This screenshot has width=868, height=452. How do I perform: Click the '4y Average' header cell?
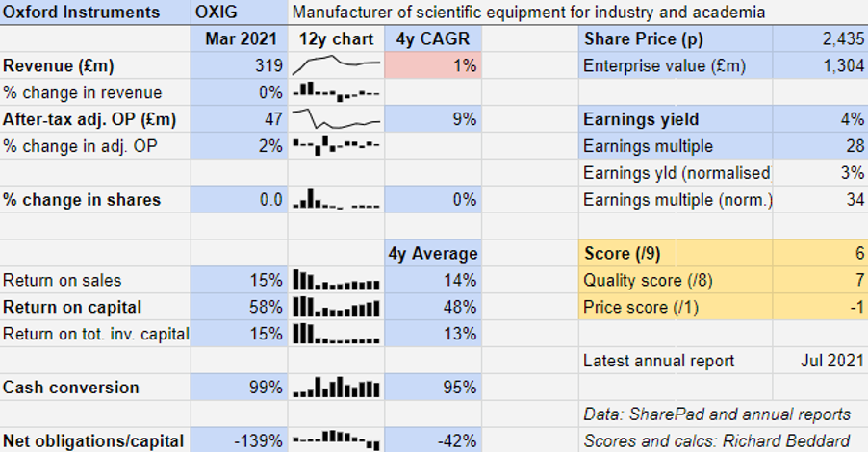tap(433, 253)
